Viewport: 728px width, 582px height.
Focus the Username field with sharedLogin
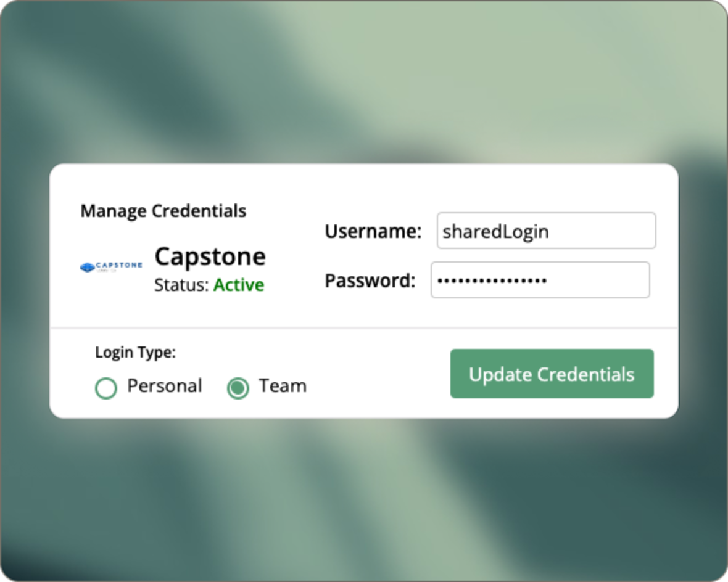pyautogui.click(x=546, y=231)
